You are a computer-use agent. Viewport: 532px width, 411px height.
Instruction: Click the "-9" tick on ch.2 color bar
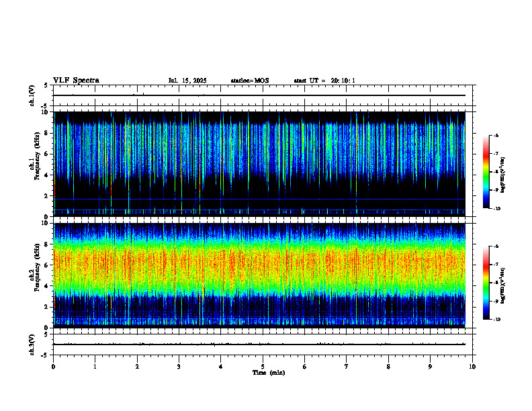point(496,301)
